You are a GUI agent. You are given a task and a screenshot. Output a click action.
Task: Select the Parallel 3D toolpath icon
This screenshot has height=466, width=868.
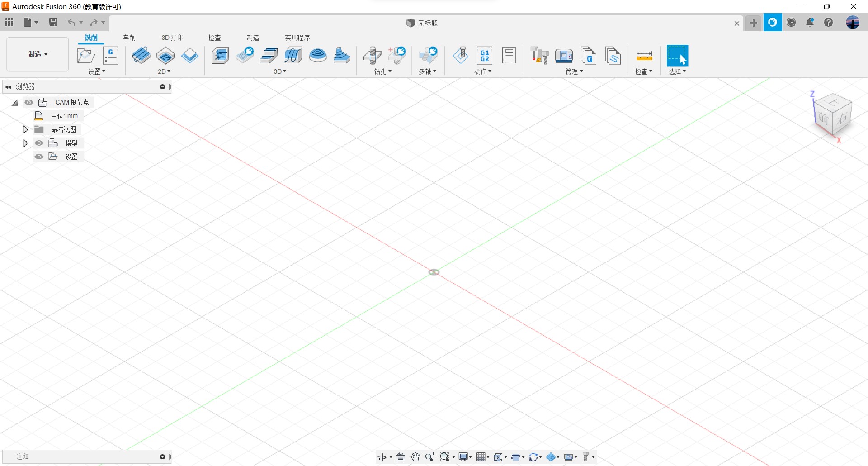click(269, 56)
